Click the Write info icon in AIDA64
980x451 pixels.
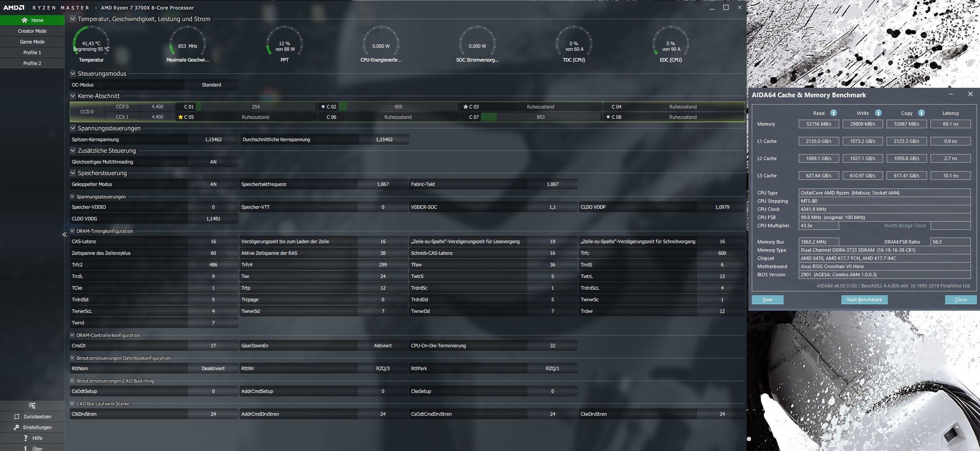878,113
